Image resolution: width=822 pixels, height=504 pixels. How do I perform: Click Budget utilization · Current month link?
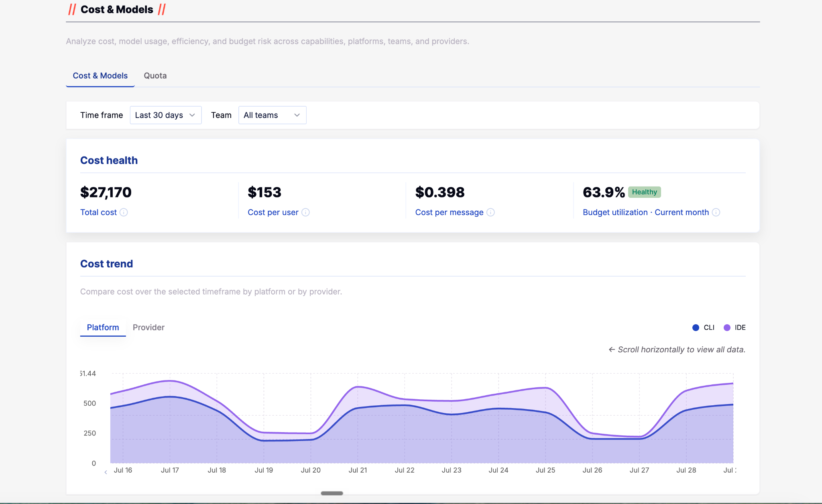[646, 212]
